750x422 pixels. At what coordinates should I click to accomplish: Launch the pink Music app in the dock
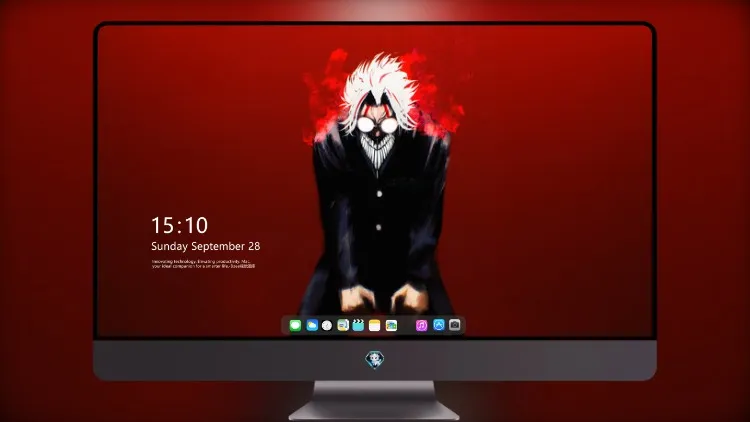(421, 325)
